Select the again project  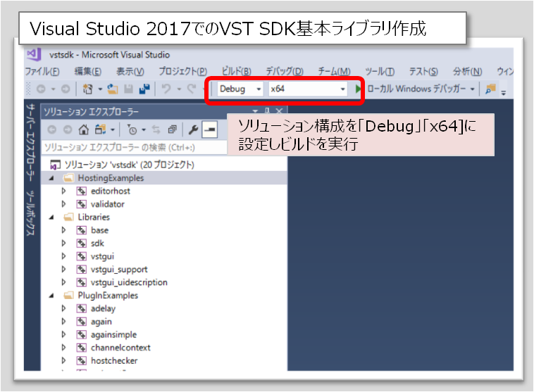(101, 322)
